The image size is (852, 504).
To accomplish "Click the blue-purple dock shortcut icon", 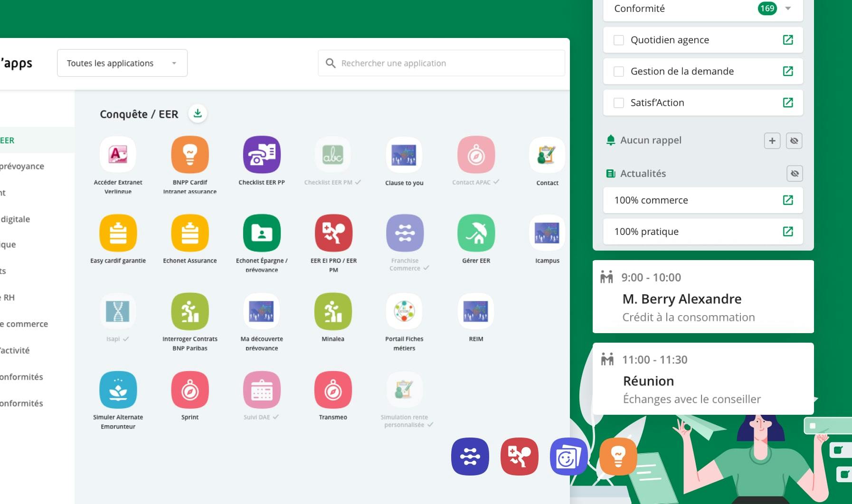I will [470, 457].
